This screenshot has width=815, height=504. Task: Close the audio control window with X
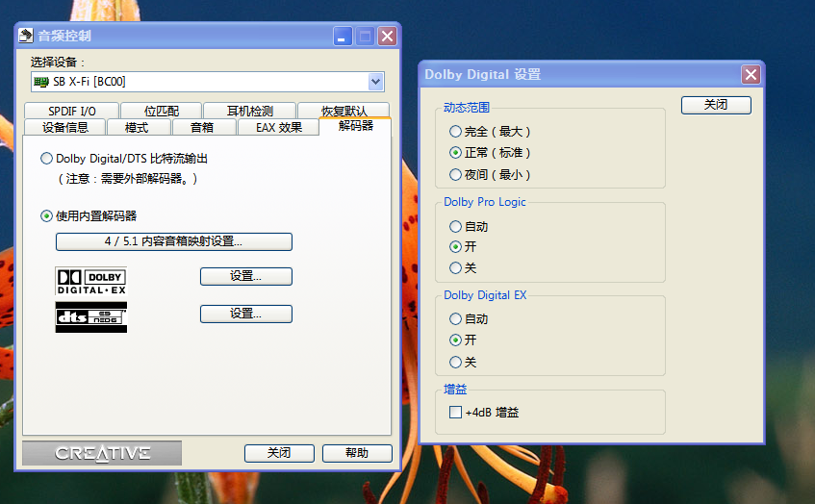click(x=387, y=37)
